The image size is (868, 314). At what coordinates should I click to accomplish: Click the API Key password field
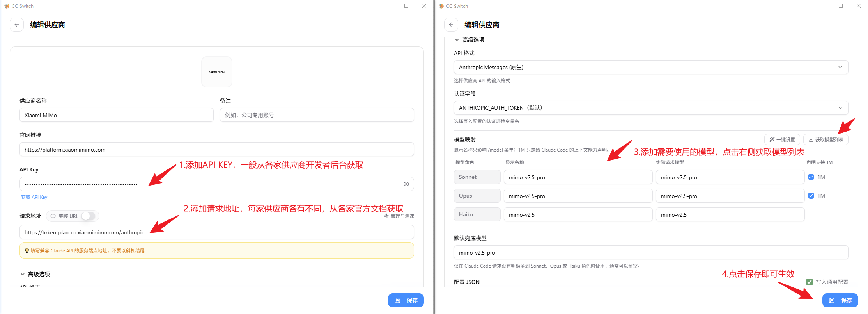click(x=217, y=184)
